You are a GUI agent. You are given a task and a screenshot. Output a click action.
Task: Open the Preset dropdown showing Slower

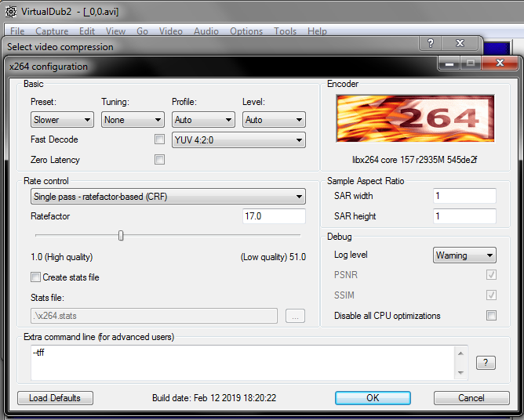[x=62, y=120]
